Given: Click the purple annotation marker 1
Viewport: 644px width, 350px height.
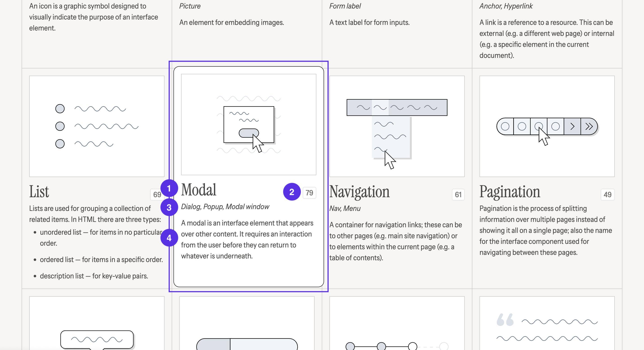Looking at the screenshot, I should 169,188.
